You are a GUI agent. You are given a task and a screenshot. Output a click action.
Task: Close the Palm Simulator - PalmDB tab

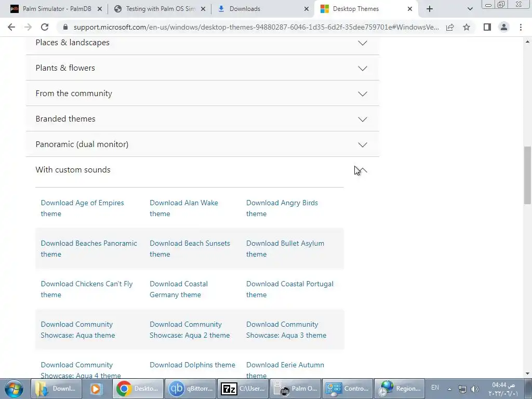pyautogui.click(x=99, y=9)
